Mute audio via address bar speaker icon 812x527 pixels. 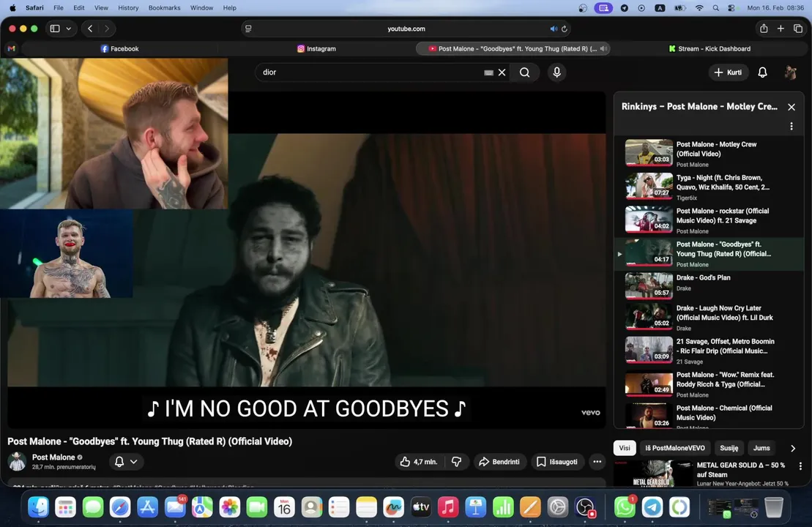point(553,29)
